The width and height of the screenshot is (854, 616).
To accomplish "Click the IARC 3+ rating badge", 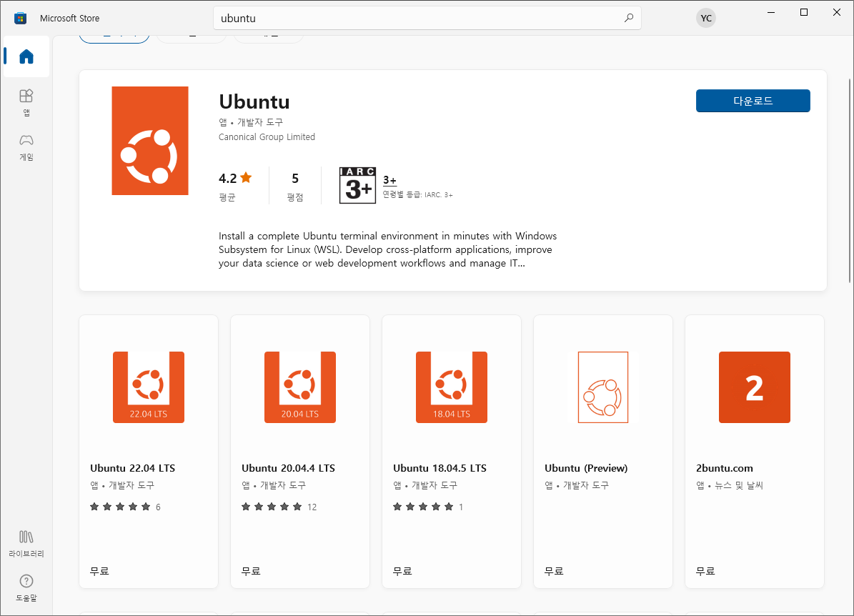I will (x=357, y=186).
